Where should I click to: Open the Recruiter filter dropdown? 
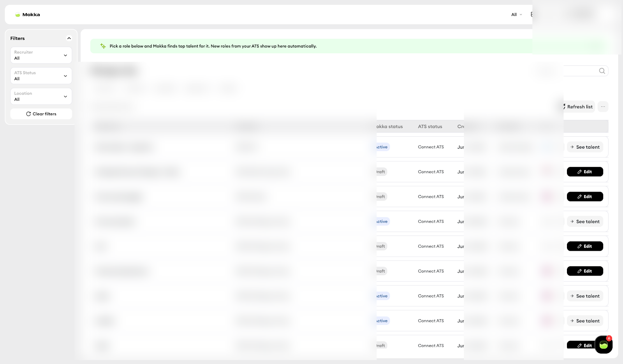tap(41, 55)
